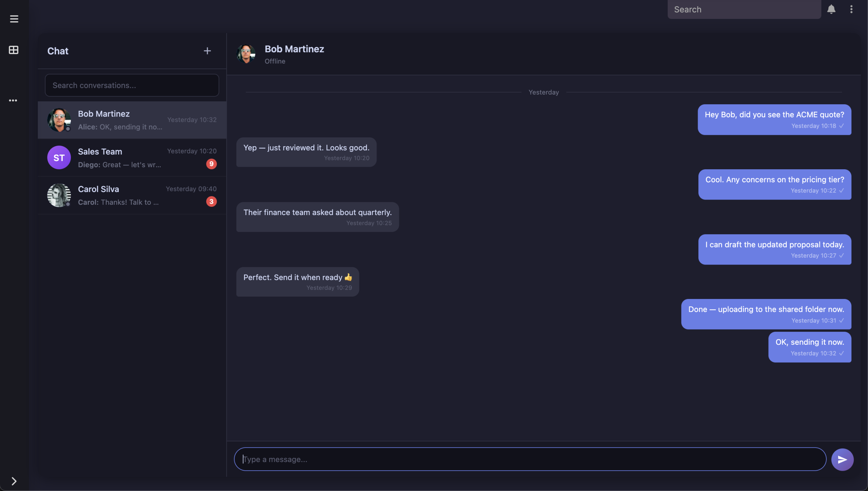Click the 'Hey Bob' ACME quote message

coord(774,119)
